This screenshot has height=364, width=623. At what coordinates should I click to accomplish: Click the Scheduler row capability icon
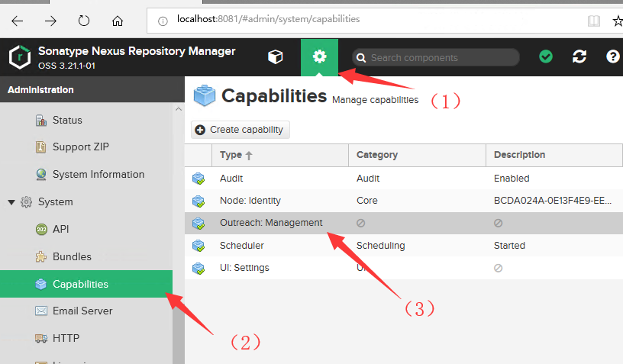(x=199, y=246)
